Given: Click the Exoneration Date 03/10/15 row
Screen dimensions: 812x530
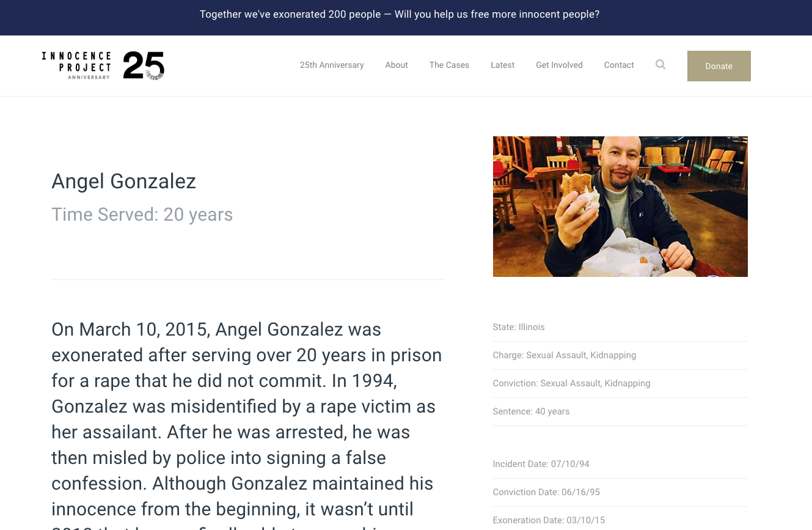Looking at the screenshot, I should [x=620, y=520].
